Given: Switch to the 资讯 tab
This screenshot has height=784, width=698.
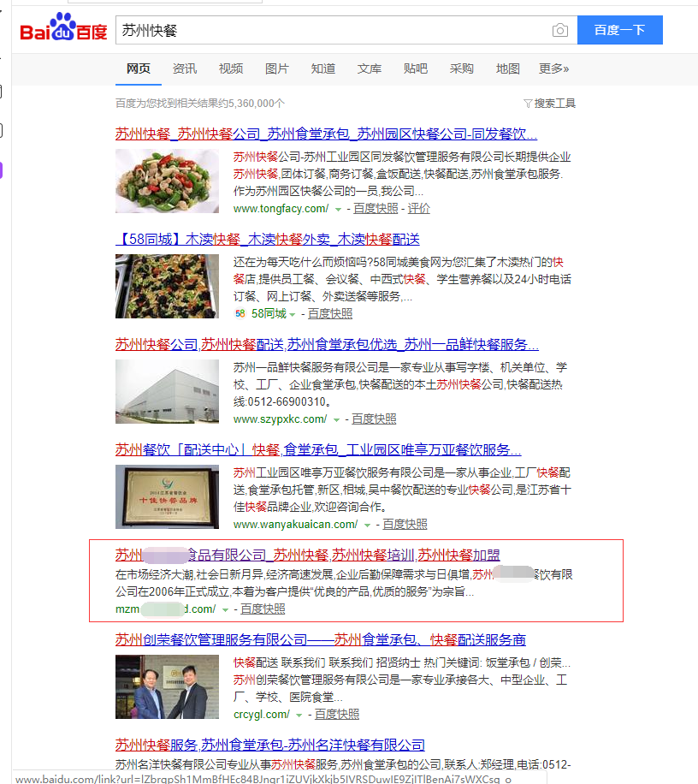Looking at the screenshot, I should coord(185,68).
